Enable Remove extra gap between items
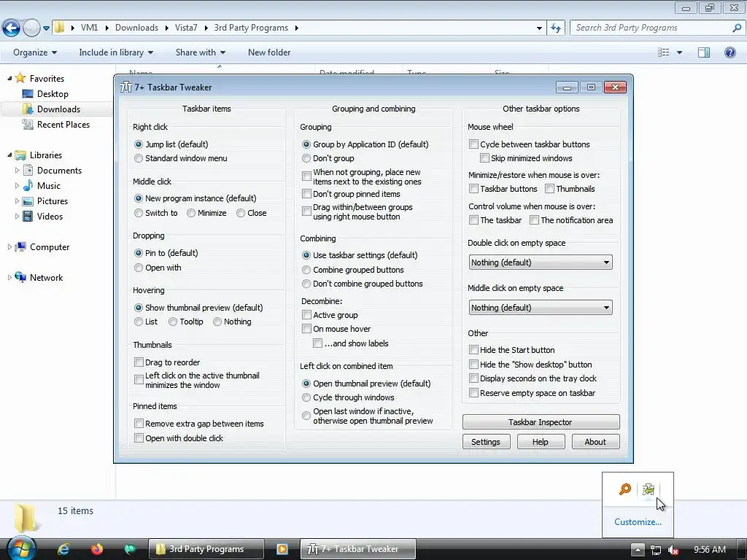Screen dimensions: 747x560 click(x=139, y=424)
